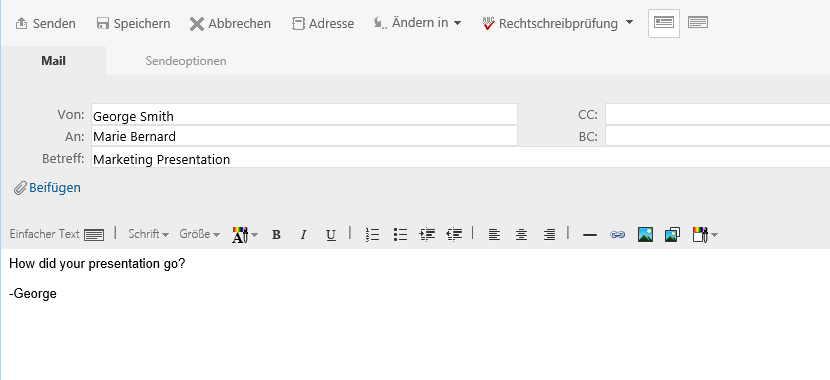Select the plain text view icon
This screenshot has height=380, width=830.
tap(698, 22)
